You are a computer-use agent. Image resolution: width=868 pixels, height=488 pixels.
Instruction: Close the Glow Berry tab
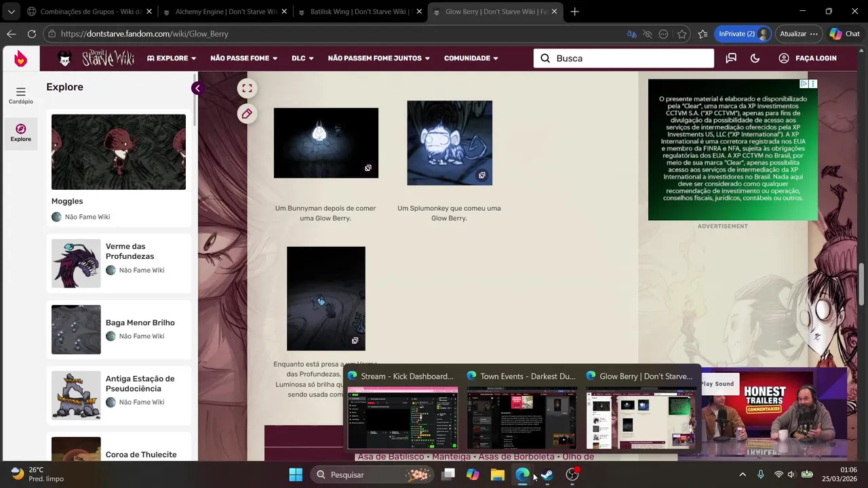[555, 12]
